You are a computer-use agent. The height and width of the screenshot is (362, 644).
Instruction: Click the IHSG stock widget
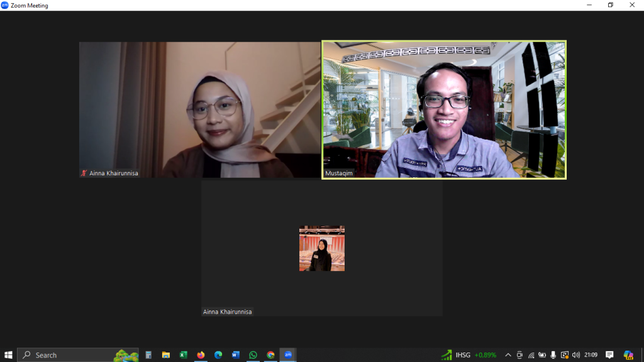click(469, 355)
